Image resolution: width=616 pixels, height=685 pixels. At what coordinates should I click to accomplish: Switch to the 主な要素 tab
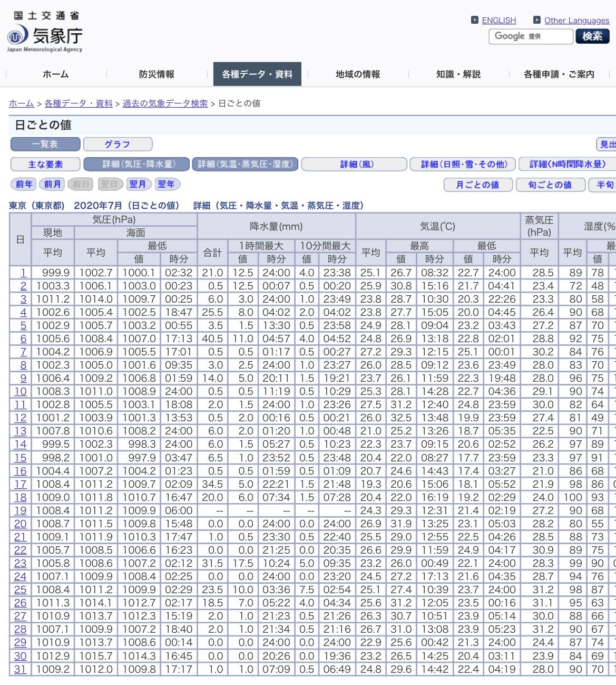point(45,165)
